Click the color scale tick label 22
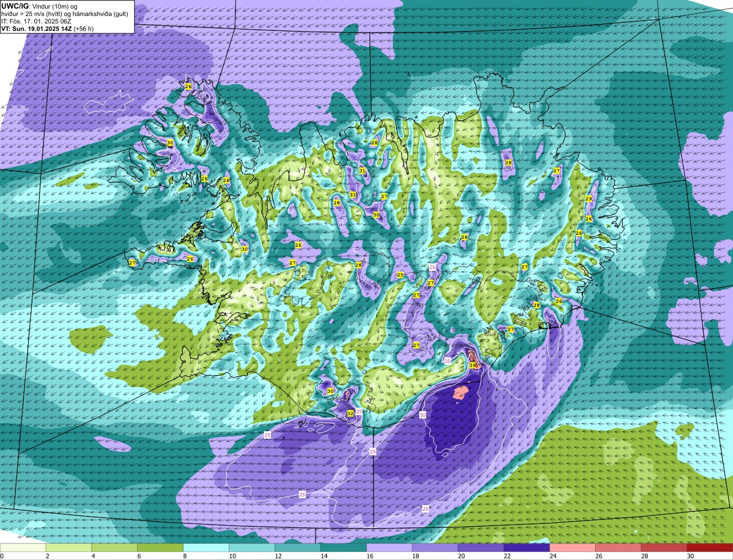733x560 pixels. pyautogui.click(x=507, y=556)
